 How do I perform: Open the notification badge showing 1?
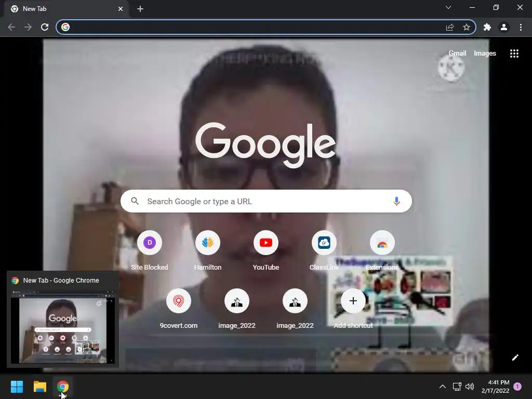click(517, 387)
